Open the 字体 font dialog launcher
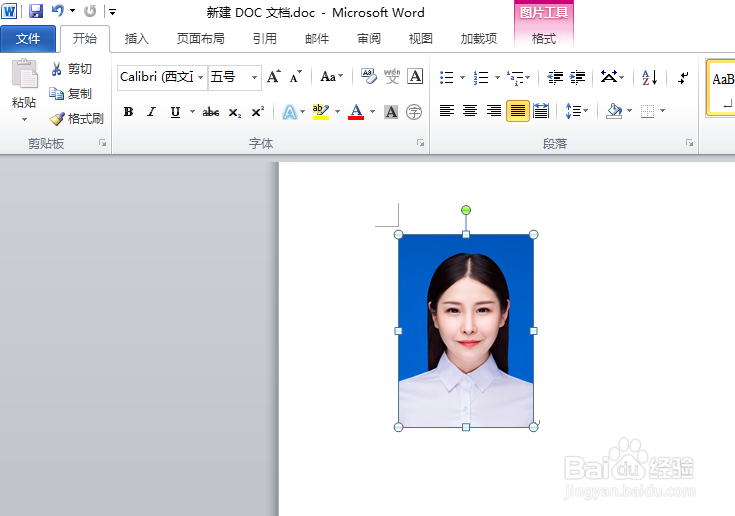 tap(420, 143)
